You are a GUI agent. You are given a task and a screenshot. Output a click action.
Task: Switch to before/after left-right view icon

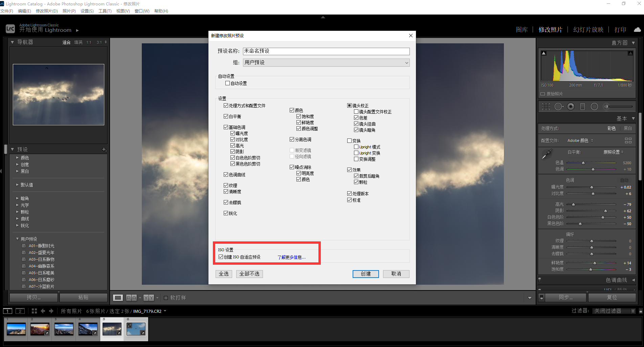coord(131,298)
